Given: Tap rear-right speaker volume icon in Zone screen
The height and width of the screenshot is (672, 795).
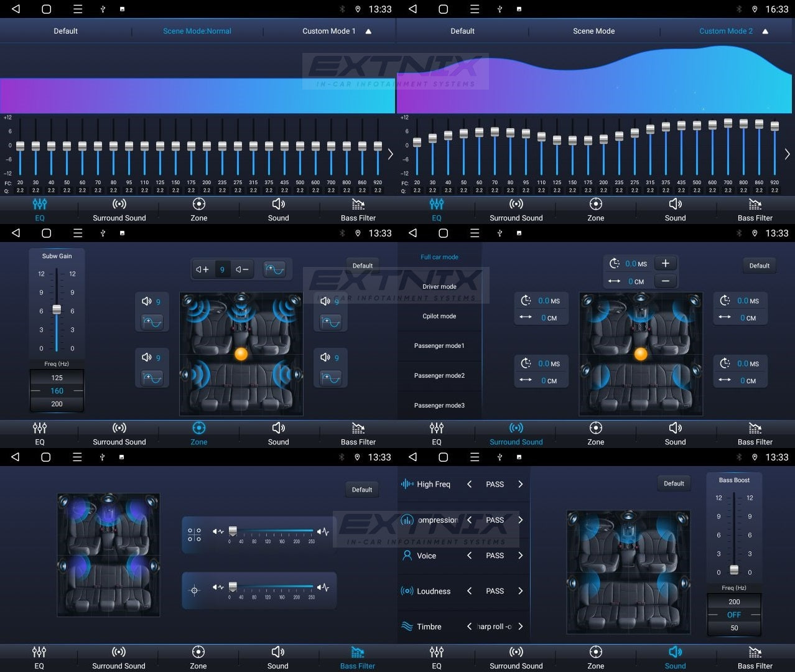Looking at the screenshot, I should pos(325,357).
